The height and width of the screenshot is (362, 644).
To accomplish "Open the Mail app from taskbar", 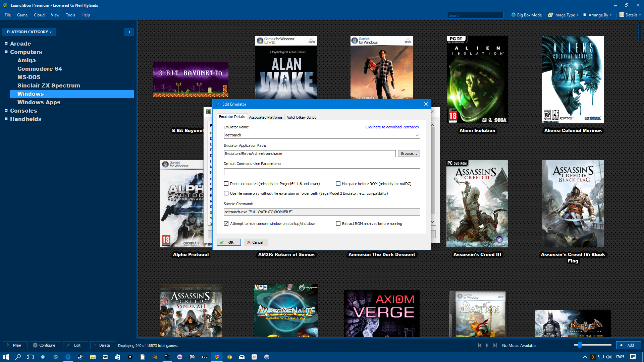I will [242, 357].
